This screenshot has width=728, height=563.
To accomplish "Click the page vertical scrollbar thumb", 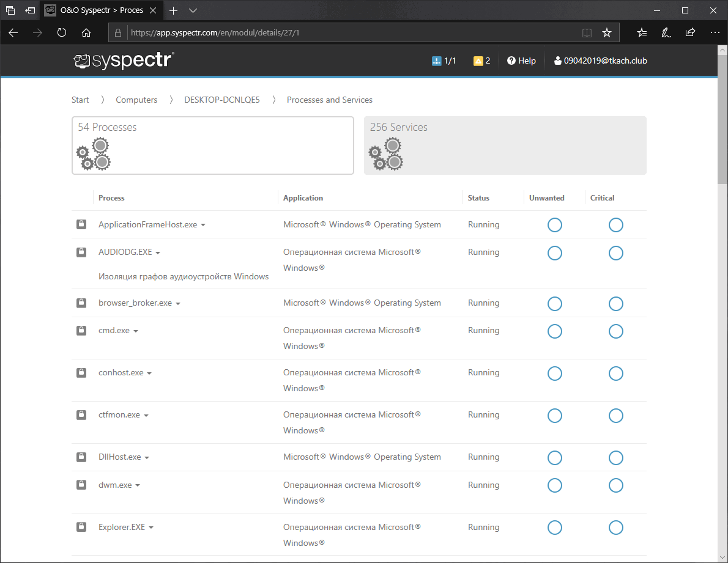I will (722, 120).
